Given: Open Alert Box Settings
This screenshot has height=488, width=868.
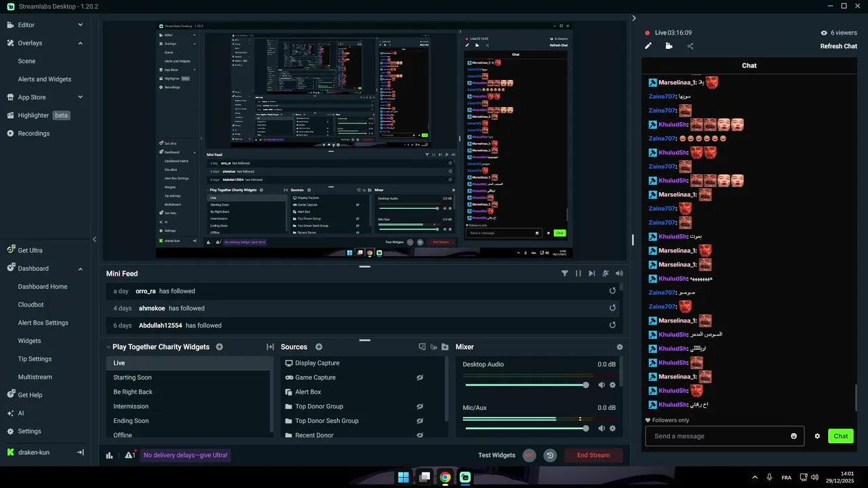Looking at the screenshot, I should (x=43, y=323).
